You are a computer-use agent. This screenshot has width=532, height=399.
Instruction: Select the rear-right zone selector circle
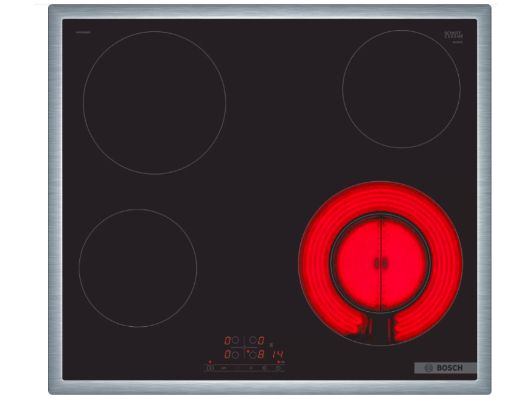click(252, 340)
